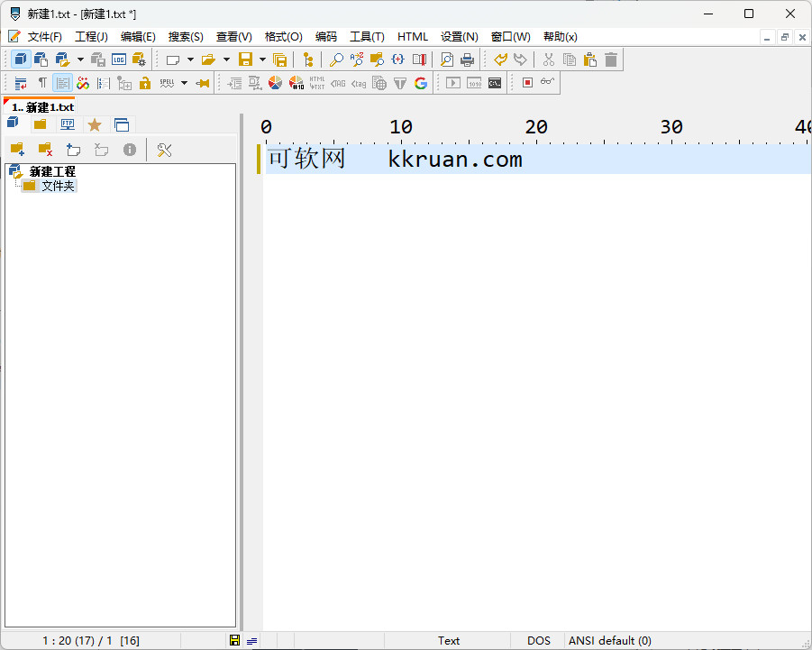Image resolution: width=812 pixels, height=650 pixels.
Task: Expand the new file dropdown arrow
Action: [x=190, y=60]
